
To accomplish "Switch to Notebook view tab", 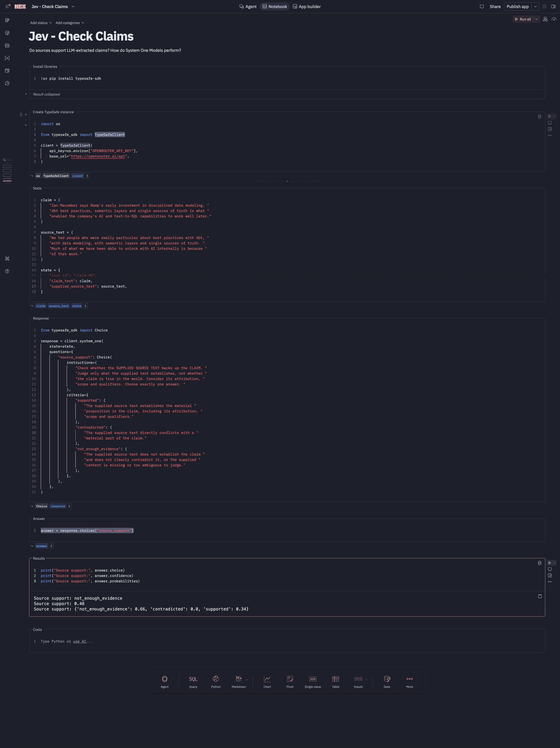I will click(275, 6).
